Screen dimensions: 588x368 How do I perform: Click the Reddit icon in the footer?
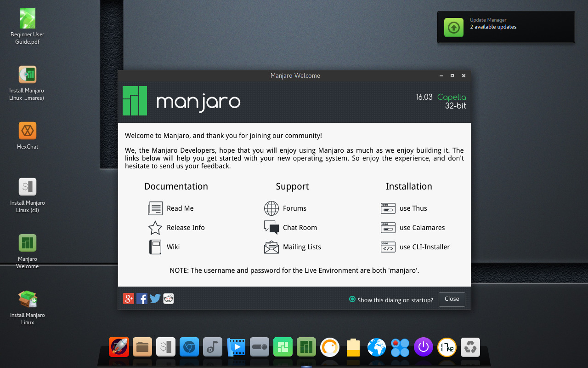tap(168, 299)
